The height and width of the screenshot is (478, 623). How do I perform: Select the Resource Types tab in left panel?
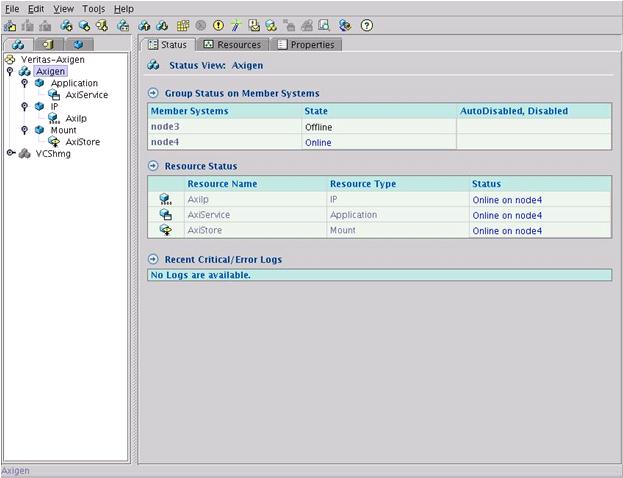pos(79,44)
